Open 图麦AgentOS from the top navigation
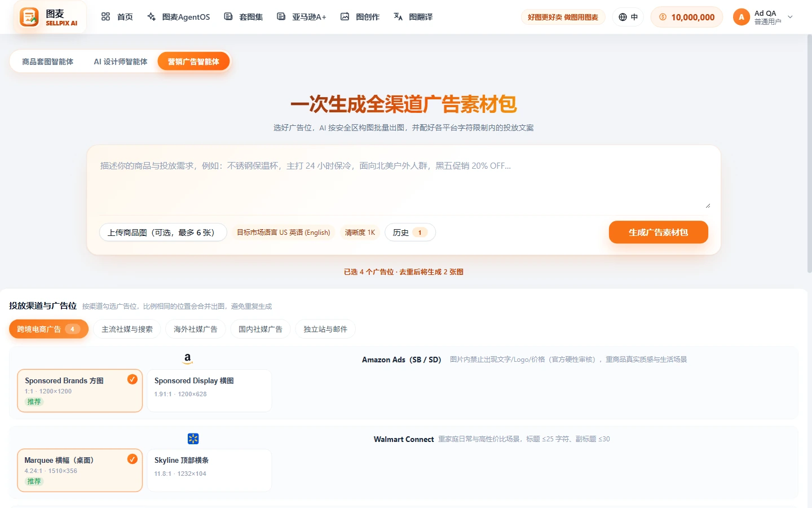This screenshot has height=508, width=812. 178,17
